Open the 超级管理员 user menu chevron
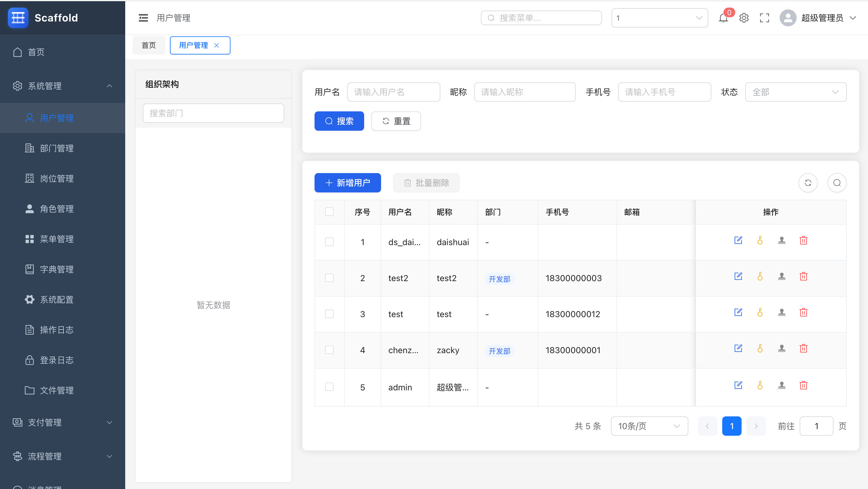 (853, 18)
